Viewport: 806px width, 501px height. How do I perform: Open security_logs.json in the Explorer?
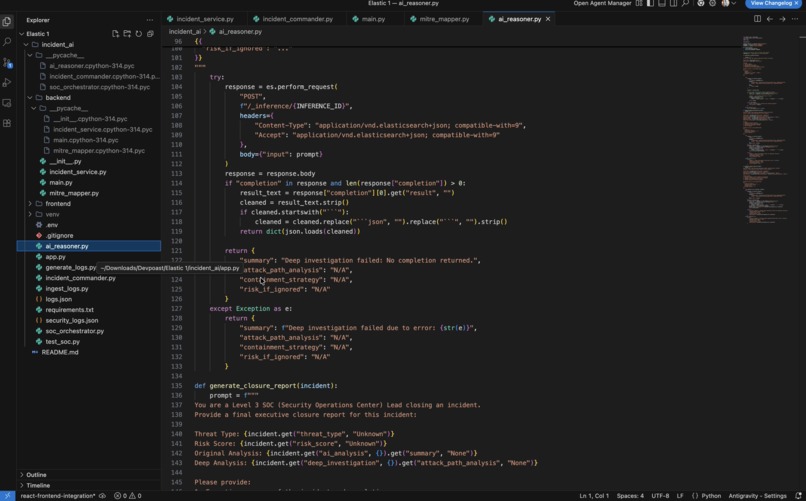pos(89,320)
